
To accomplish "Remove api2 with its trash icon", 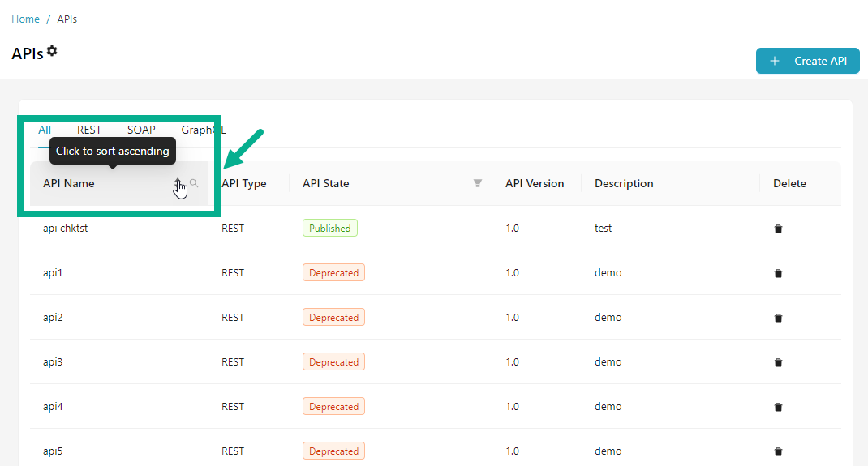I will point(778,318).
